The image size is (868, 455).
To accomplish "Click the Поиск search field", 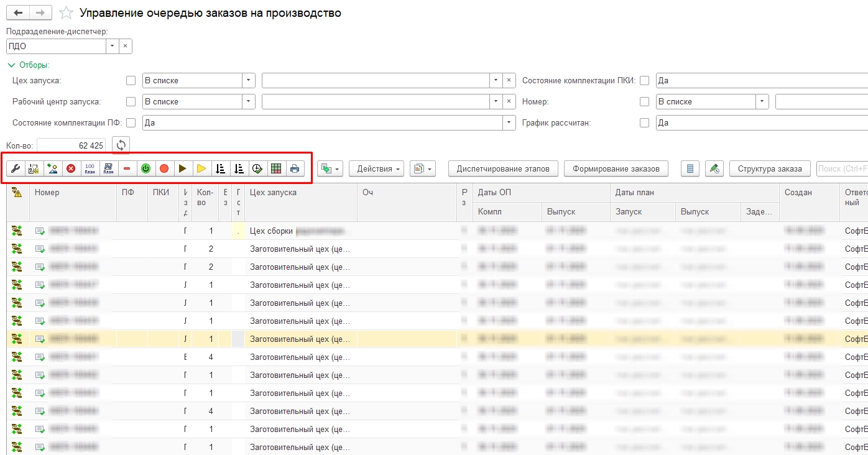I will tap(842, 168).
